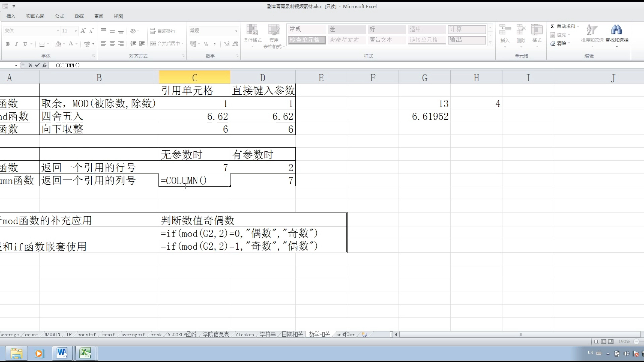The width and height of the screenshot is (644, 362).
Task: Open the font size 11 dropdown
Action: point(76,31)
